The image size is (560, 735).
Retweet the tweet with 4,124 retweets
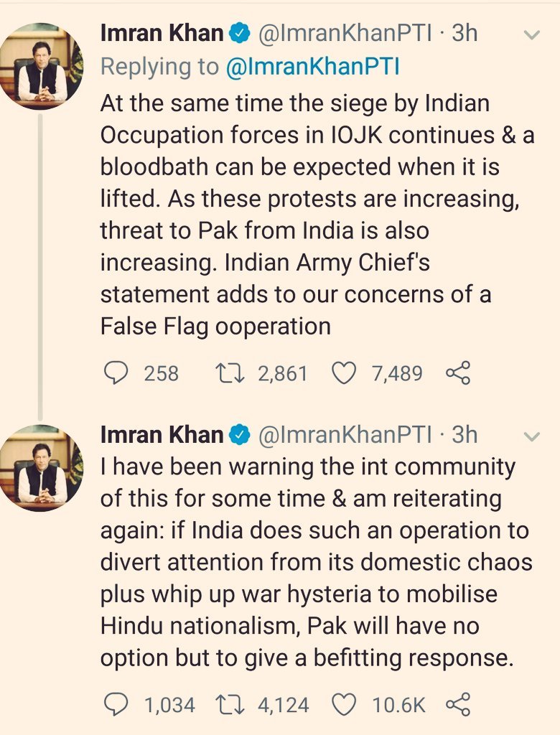point(229,705)
